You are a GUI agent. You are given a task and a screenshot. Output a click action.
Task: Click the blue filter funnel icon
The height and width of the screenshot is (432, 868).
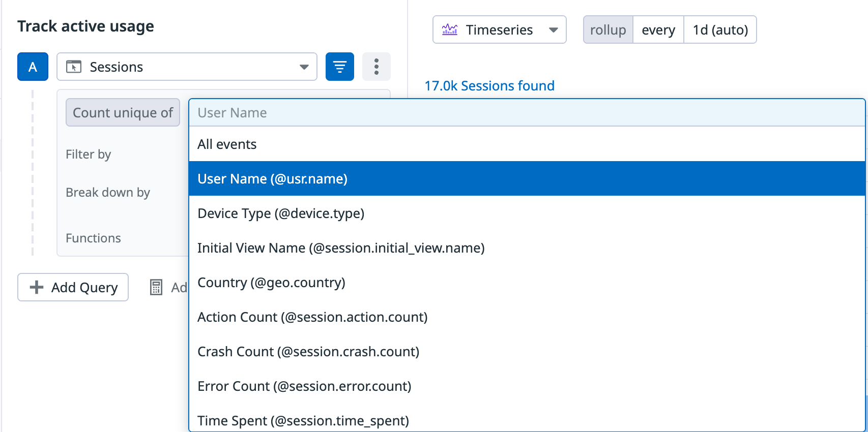pyautogui.click(x=339, y=67)
